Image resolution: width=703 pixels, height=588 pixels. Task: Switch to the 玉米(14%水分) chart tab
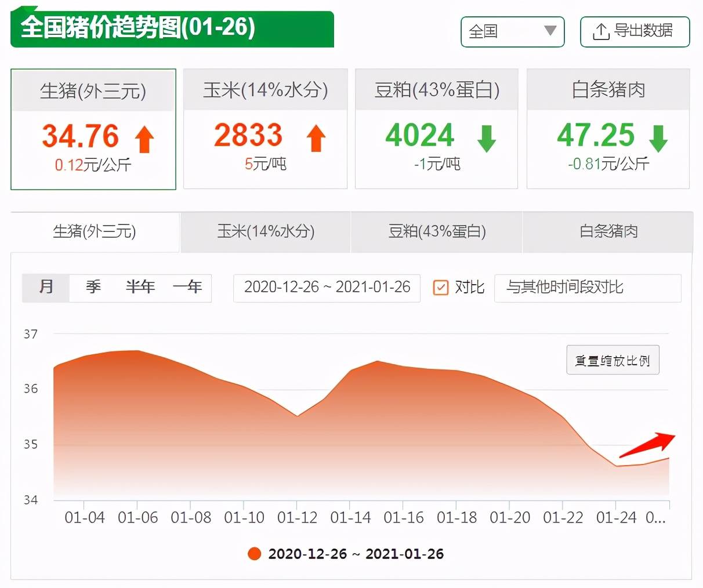point(266,232)
